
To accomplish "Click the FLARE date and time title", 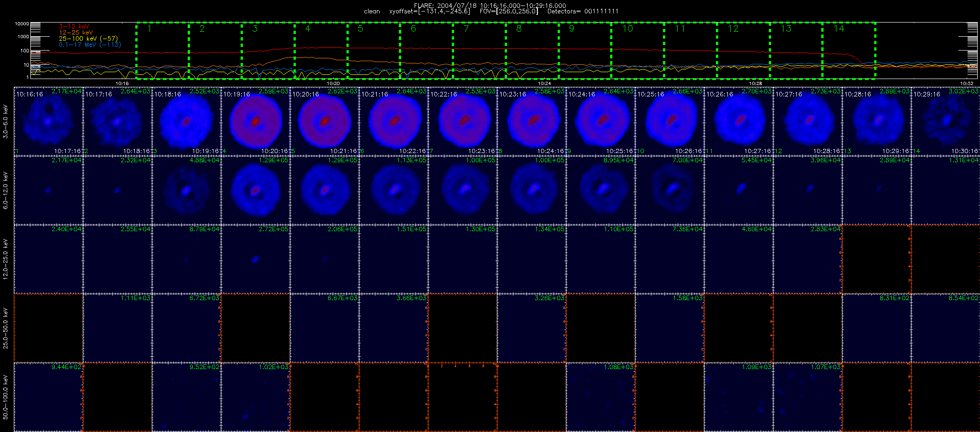I will 490,6.
